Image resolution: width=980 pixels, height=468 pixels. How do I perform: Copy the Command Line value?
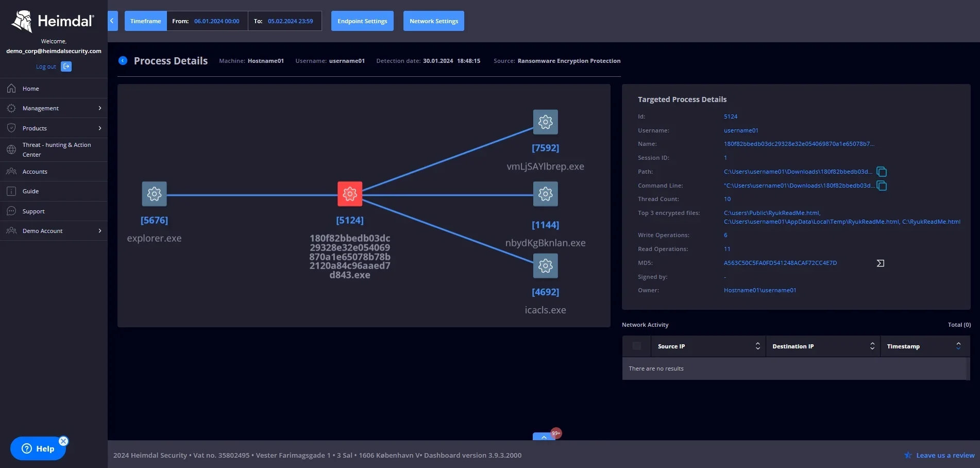[x=882, y=186]
